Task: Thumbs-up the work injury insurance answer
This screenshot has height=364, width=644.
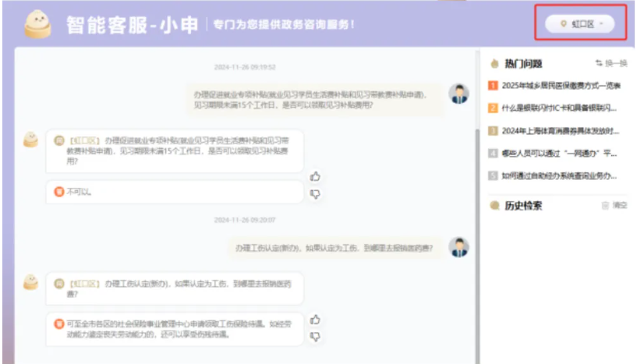Action: (x=315, y=320)
